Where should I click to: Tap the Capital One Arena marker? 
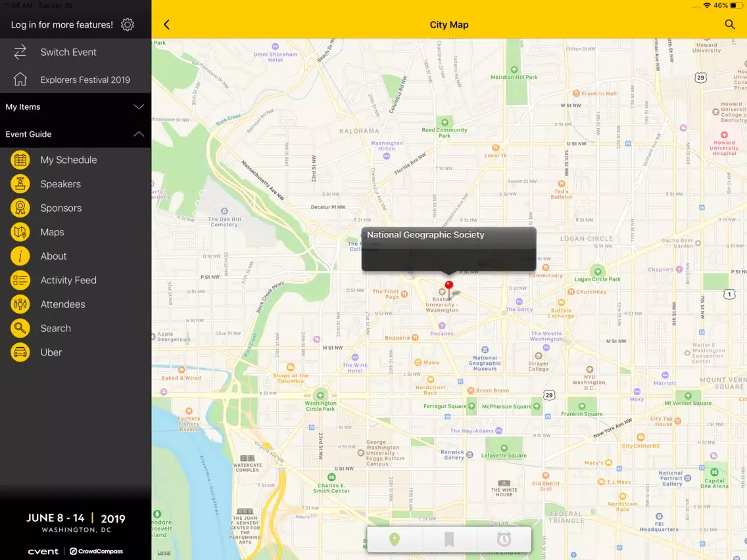(x=714, y=472)
